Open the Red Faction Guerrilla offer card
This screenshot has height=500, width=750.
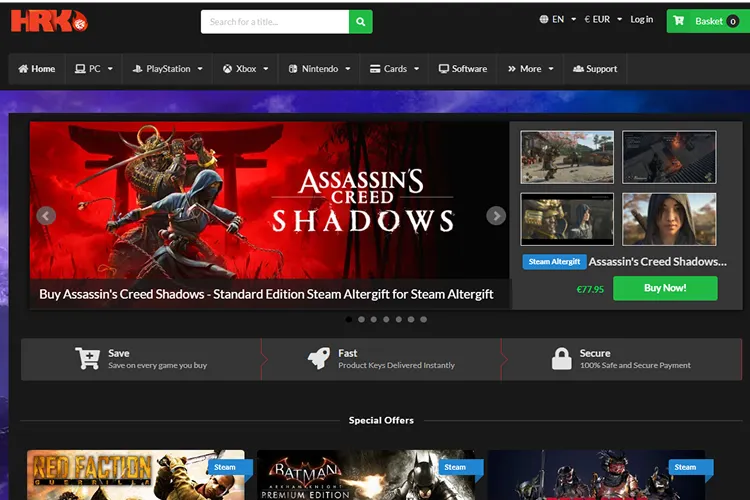(136, 475)
